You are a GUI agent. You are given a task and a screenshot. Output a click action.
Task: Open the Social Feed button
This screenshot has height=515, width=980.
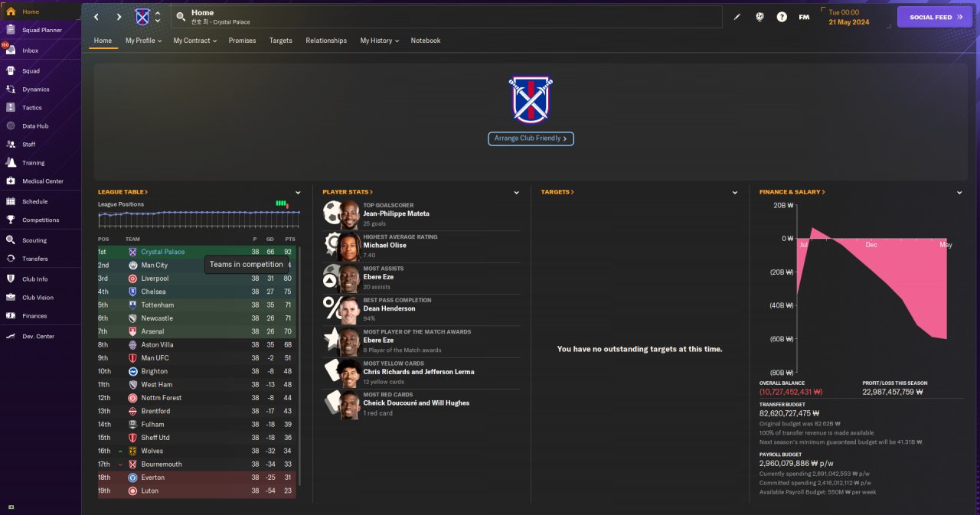click(x=935, y=17)
